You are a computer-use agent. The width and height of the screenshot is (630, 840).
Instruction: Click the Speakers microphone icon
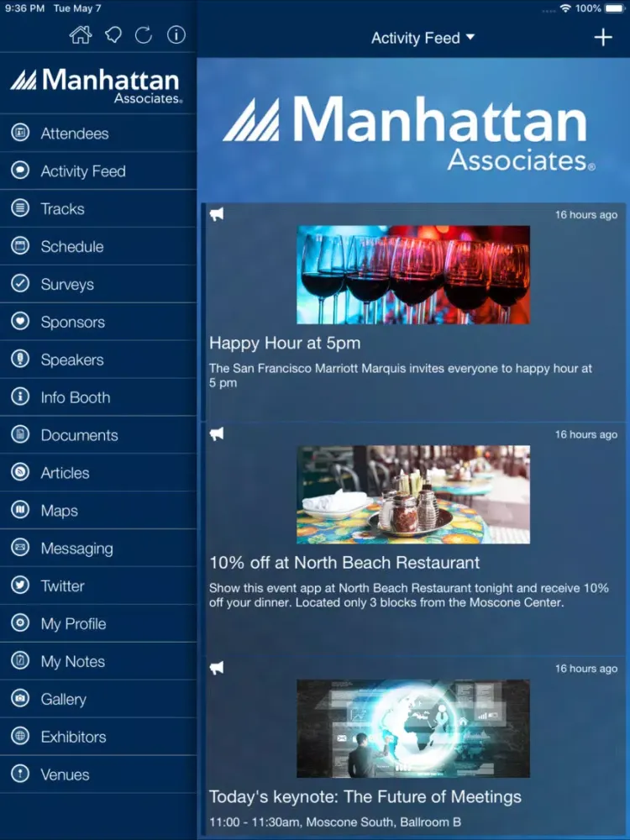(x=20, y=359)
